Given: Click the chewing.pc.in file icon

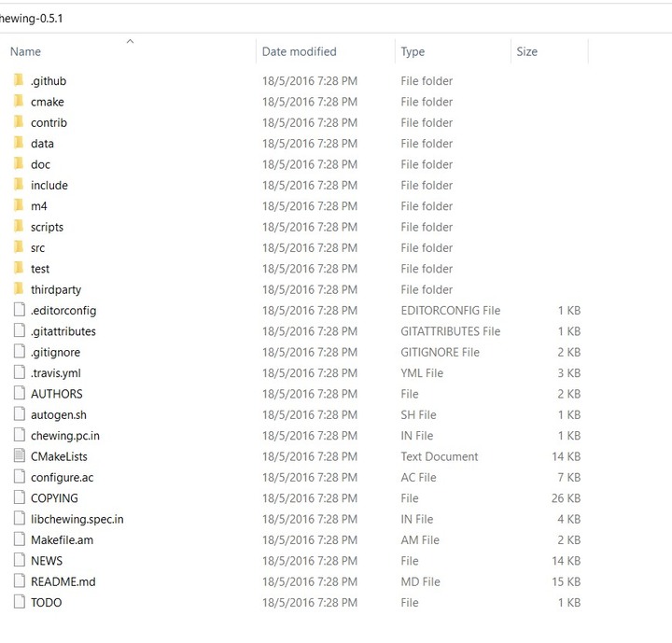Looking at the screenshot, I should pos(20,435).
